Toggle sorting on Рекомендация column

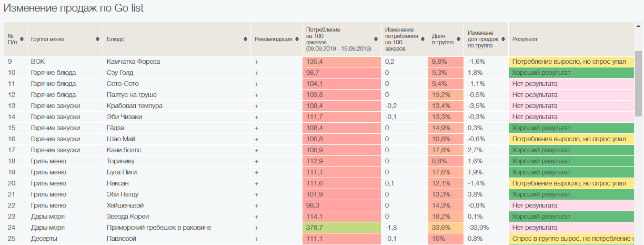(297, 39)
